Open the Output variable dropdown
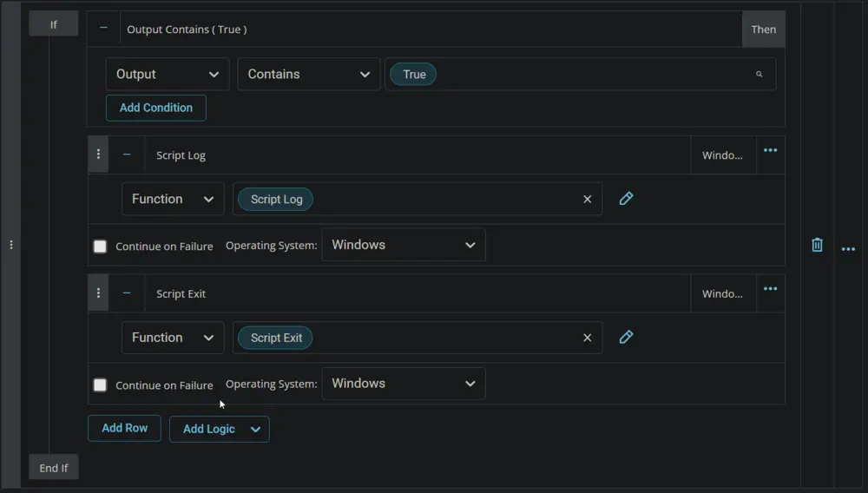The height and width of the screenshot is (493, 868). click(168, 74)
